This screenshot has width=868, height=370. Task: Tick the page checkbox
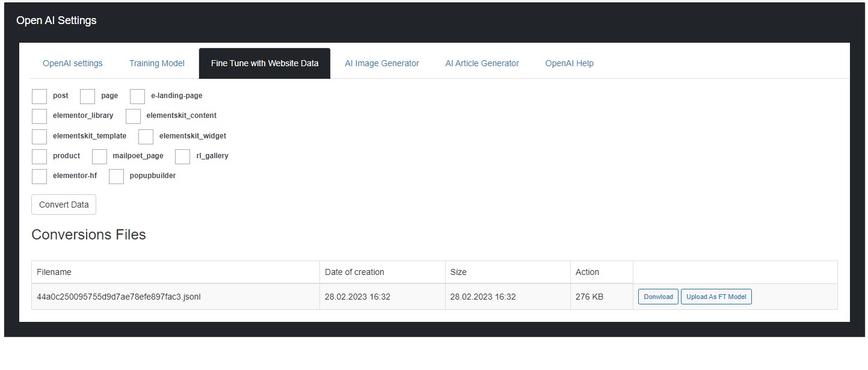(x=87, y=96)
